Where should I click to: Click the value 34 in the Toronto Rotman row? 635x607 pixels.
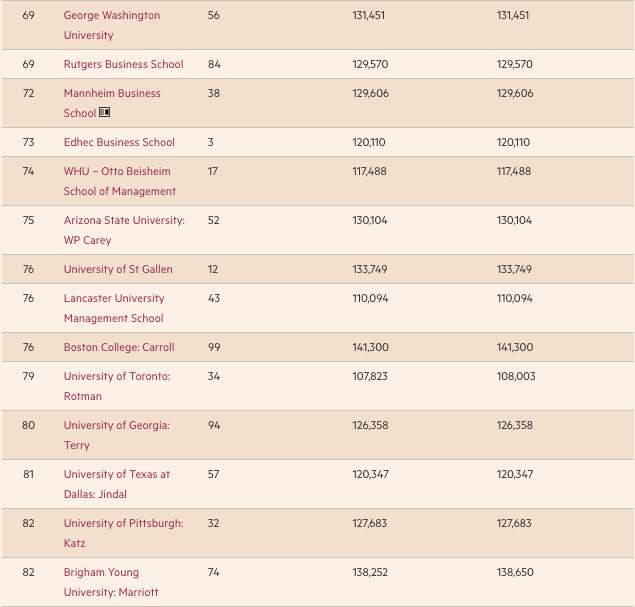(x=214, y=376)
